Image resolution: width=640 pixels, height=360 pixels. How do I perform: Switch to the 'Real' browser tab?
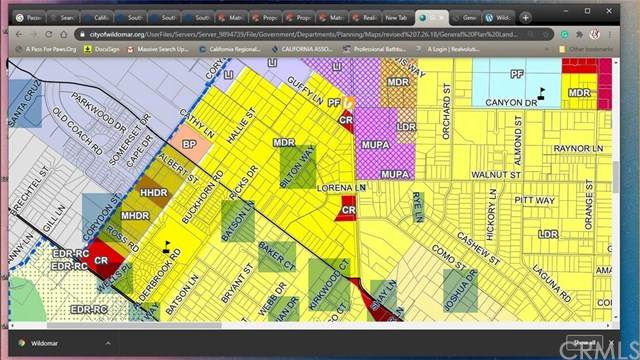[x=365, y=18]
